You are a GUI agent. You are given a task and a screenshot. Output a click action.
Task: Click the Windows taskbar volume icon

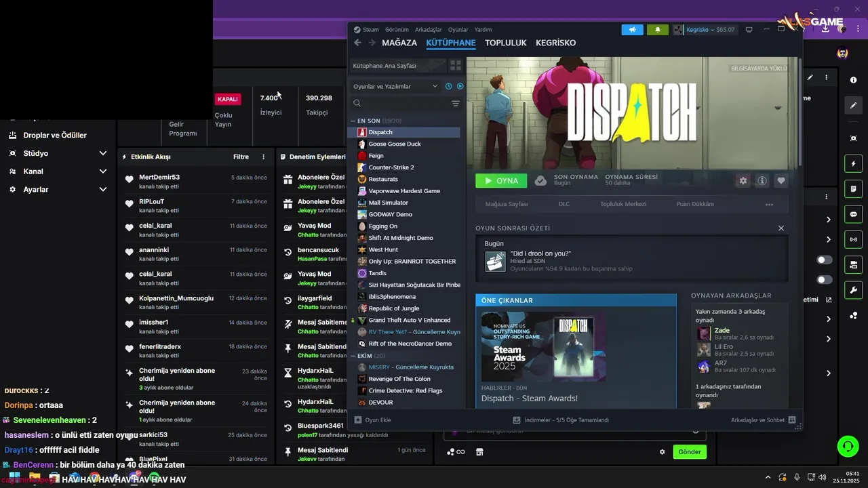[822, 477]
